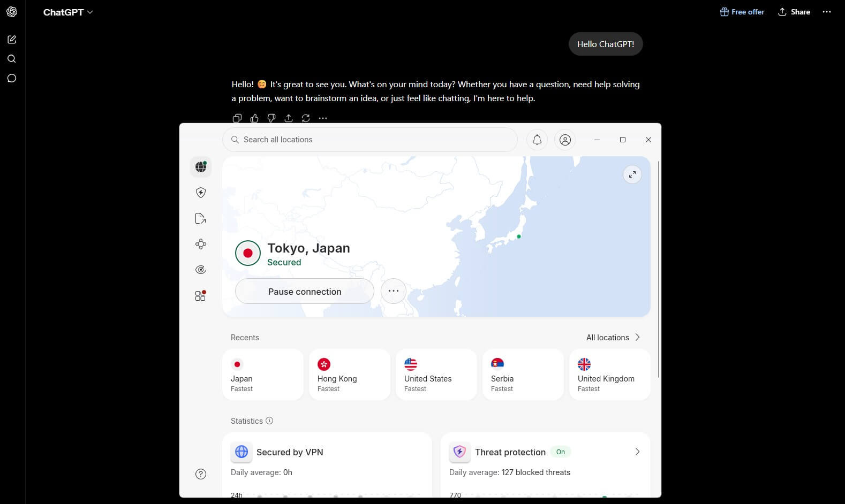This screenshot has width=845, height=504.
Task: Expand Threat protection details chevron
Action: [637, 452]
